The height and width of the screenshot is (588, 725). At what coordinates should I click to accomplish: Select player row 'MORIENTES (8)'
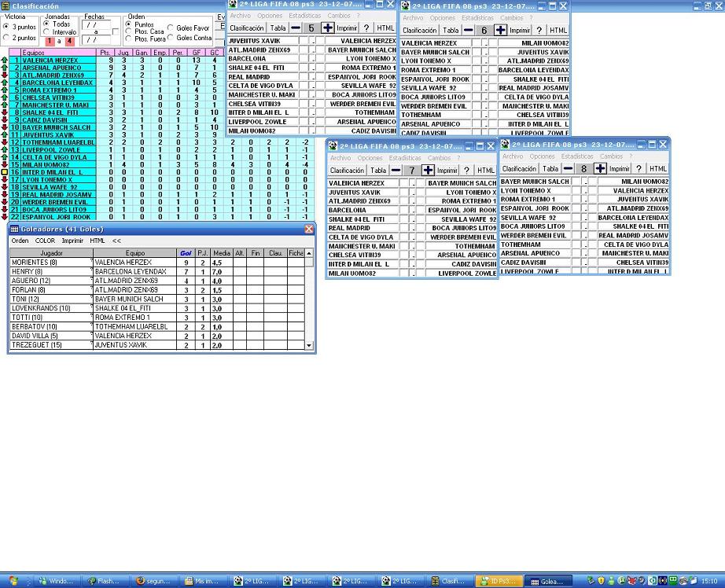(x=157, y=262)
